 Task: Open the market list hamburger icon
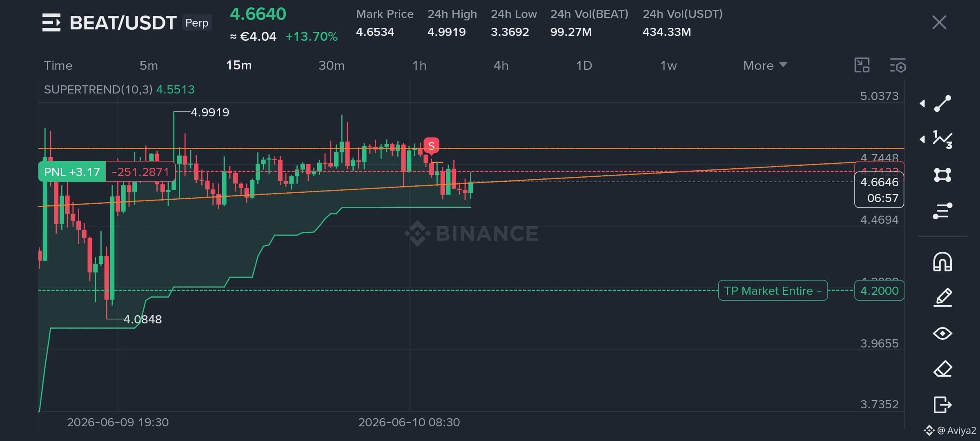[51, 22]
